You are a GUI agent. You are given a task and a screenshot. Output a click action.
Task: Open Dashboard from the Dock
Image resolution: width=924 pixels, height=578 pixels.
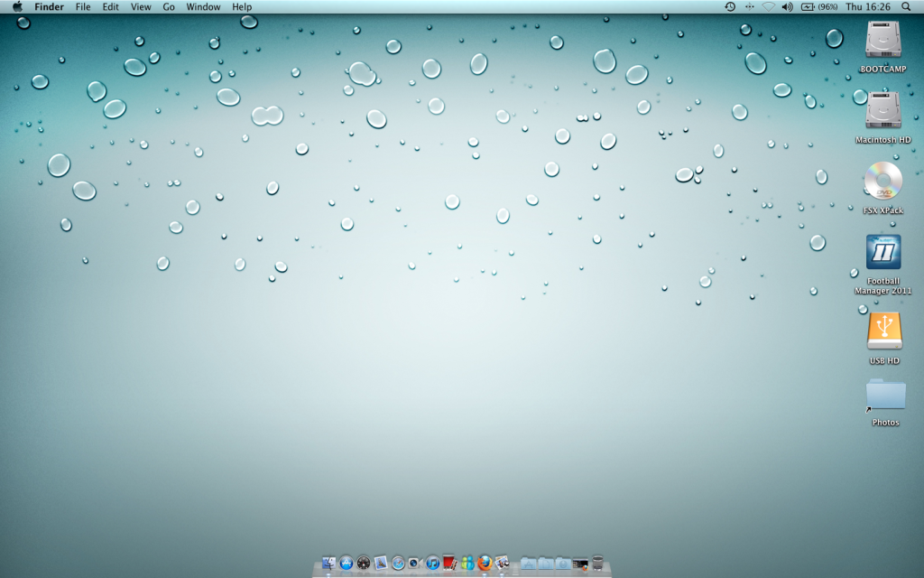pyautogui.click(x=363, y=564)
